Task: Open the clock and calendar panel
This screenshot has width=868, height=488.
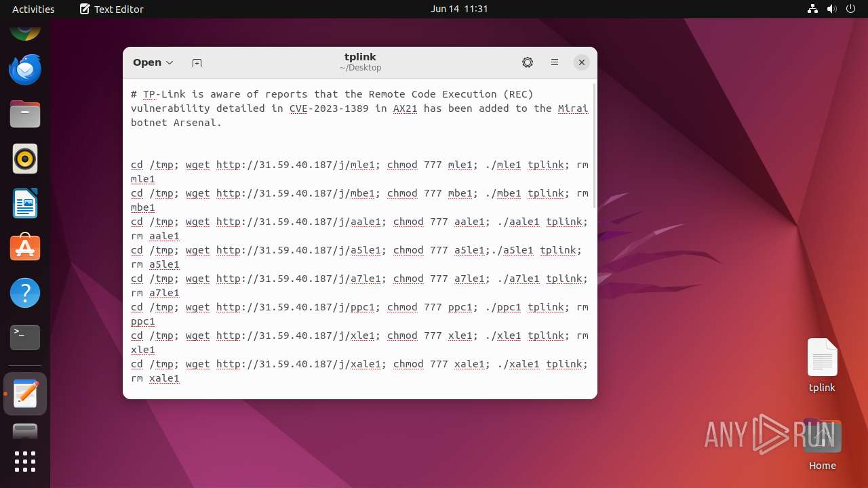Action: click(459, 9)
